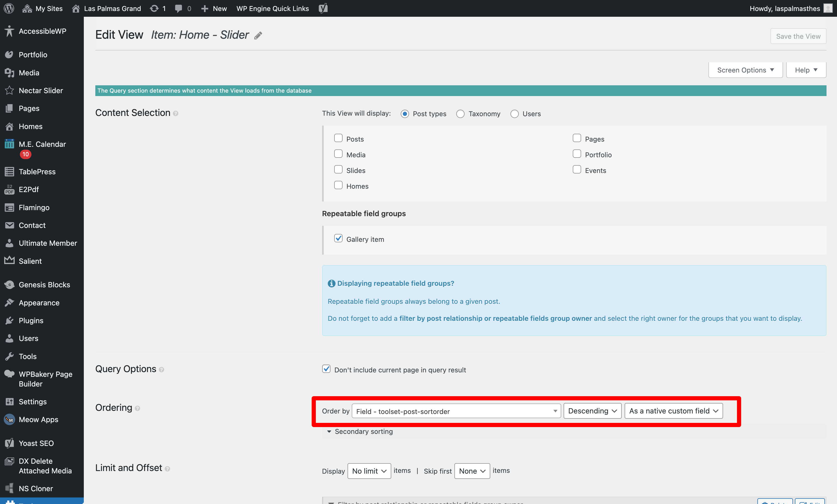Click the Save the View button
This screenshot has height=504, width=837.
click(798, 36)
